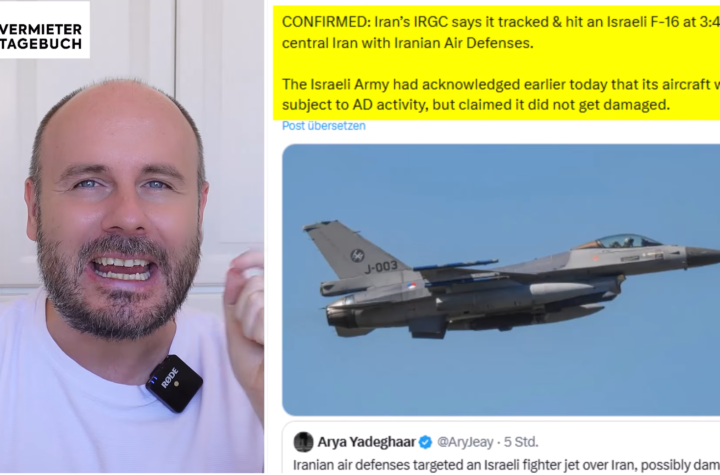This screenshot has height=475, width=720.
Task: Click Arya Yadeghaar's round profile avatar
Action: point(303,442)
